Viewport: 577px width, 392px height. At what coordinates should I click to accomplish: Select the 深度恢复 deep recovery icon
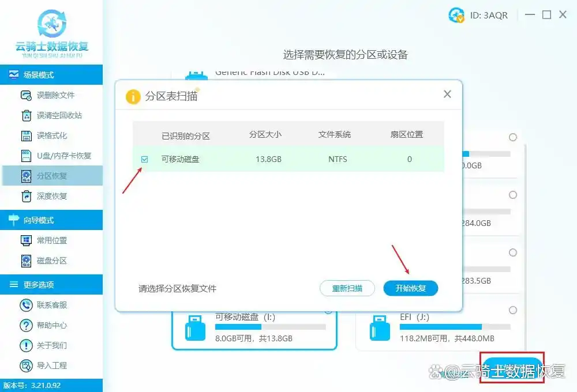[27, 196]
